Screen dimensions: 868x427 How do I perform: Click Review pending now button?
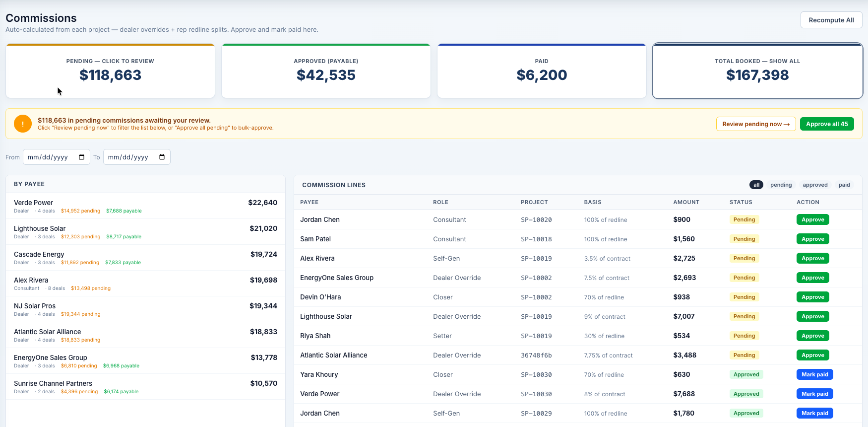[x=756, y=124]
